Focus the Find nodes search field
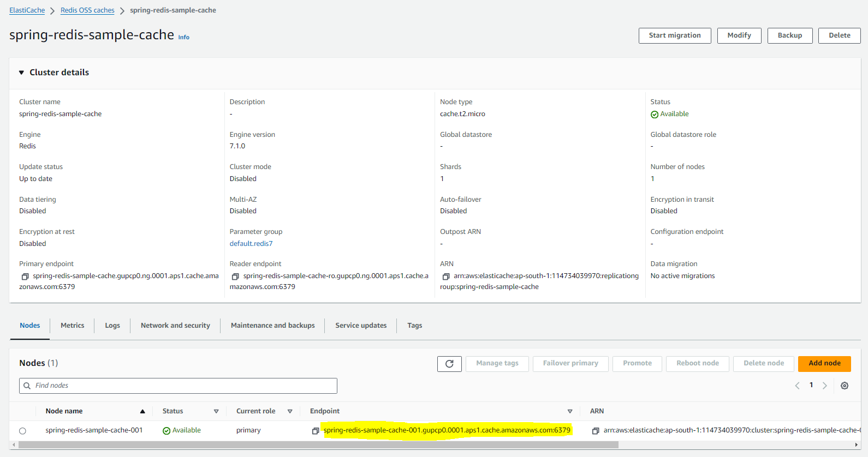 click(x=178, y=386)
